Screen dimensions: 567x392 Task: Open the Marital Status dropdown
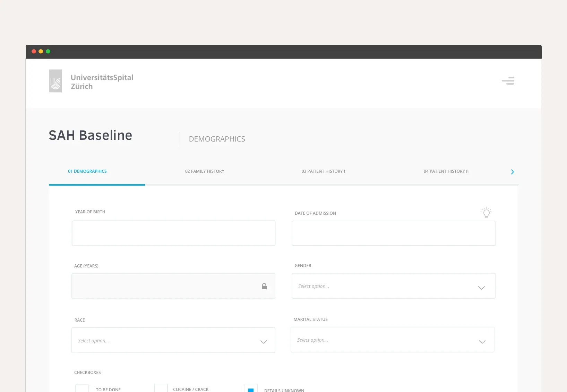click(x=392, y=340)
